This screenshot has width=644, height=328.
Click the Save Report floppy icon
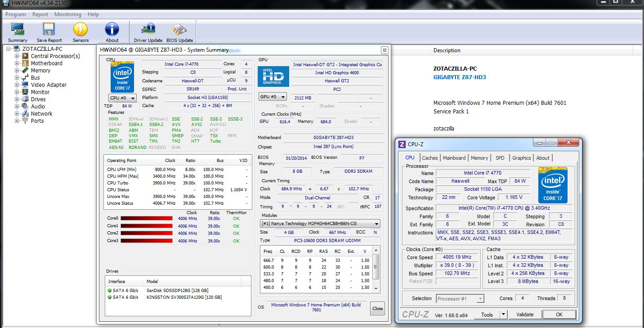click(49, 32)
